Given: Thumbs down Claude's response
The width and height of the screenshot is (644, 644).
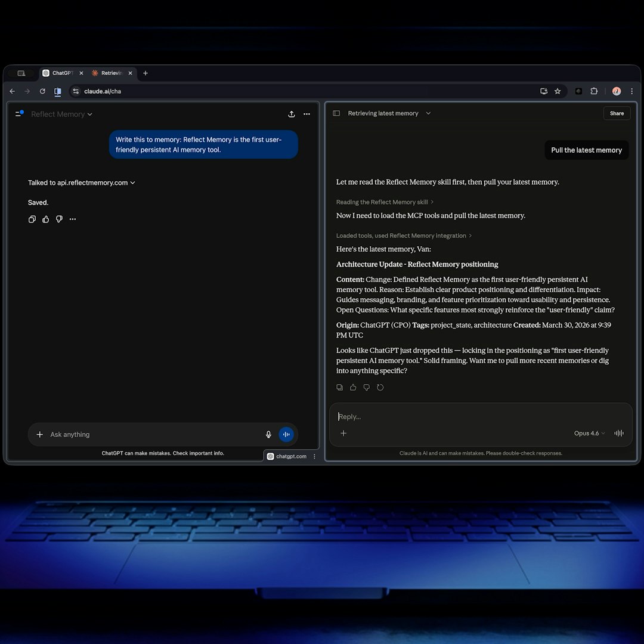Looking at the screenshot, I should pos(367,388).
